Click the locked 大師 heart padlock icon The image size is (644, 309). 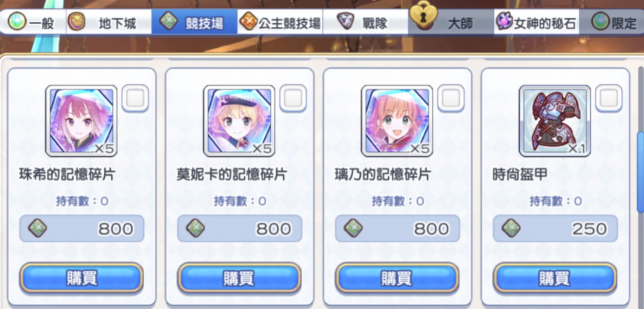(424, 15)
